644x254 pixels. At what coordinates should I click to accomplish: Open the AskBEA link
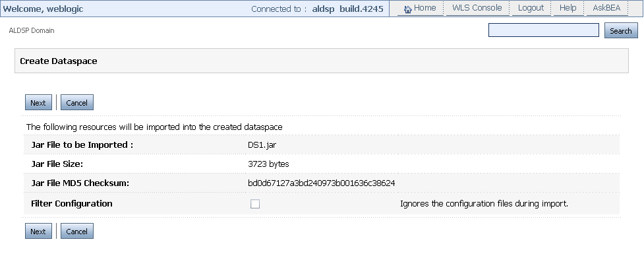pyautogui.click(x=606, y=8)
